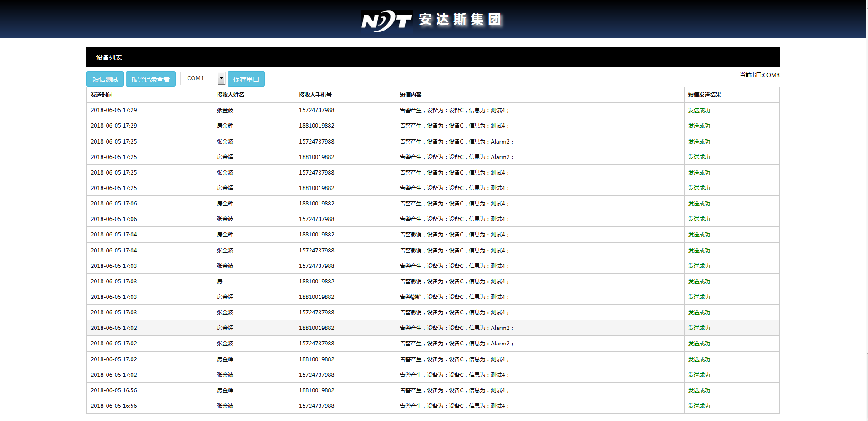Click 房金辉's phone number in the 17:06 row
868x421 pixels.
[x=316, y=204]
